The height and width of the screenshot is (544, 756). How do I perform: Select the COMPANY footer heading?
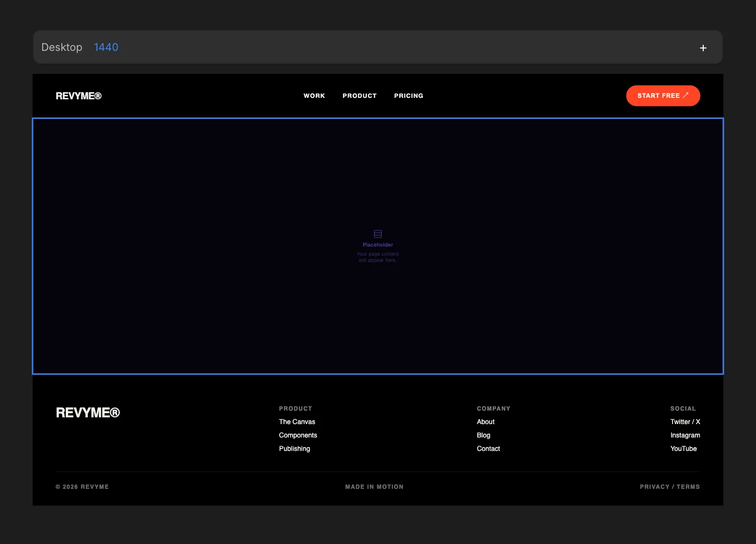point(494,409)
